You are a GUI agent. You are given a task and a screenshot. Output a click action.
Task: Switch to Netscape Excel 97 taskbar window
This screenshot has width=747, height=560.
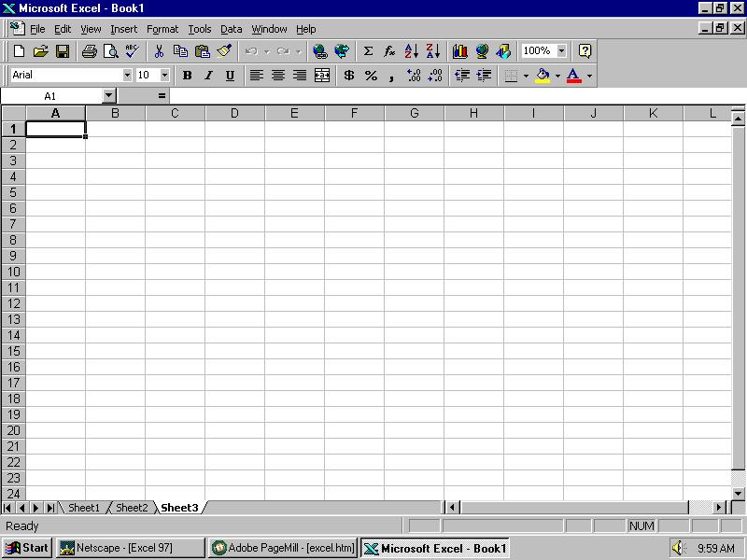pos(131,548)
